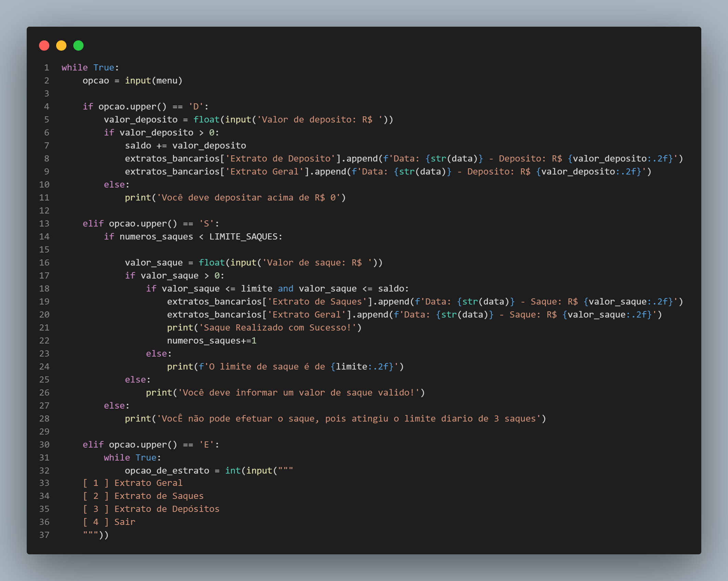Image resolution: width=728 pixels, height=581 pixels.
Task: Click the 'while True:' statement on line 1
Action: pos(90,67)
